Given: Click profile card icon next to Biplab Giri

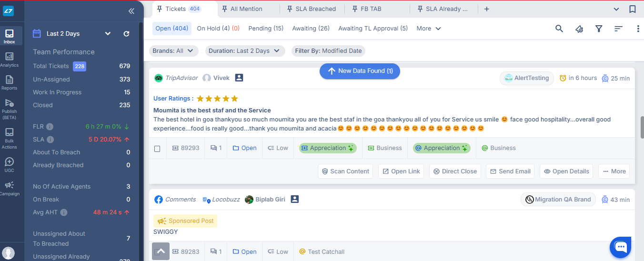Looking at the screenshot, I should (295, 199).
